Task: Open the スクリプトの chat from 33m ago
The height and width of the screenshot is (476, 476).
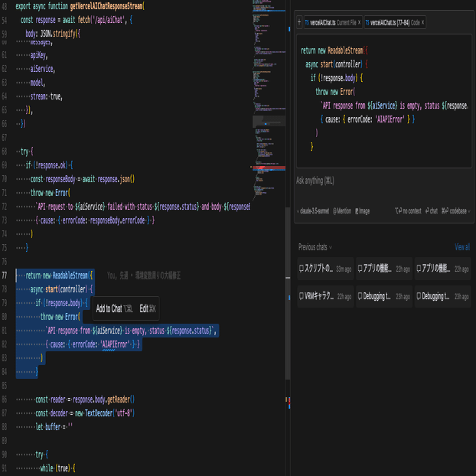Action: tap(325, 269)
